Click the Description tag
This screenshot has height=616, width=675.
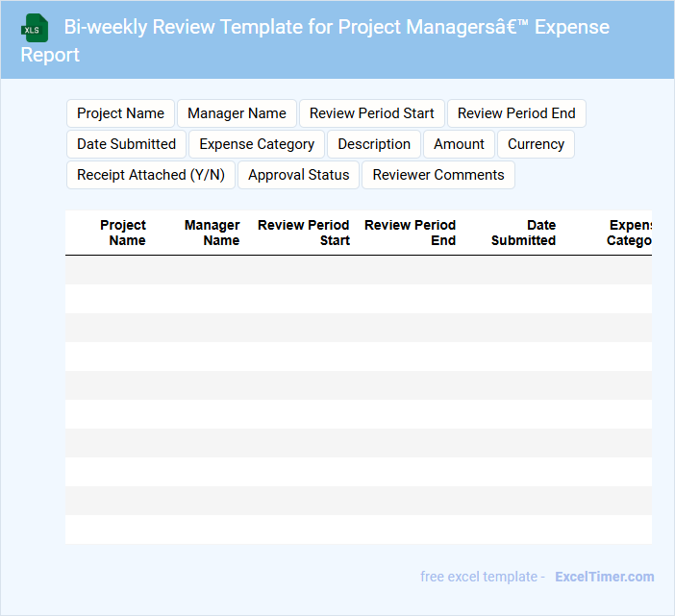click(374, 144)
